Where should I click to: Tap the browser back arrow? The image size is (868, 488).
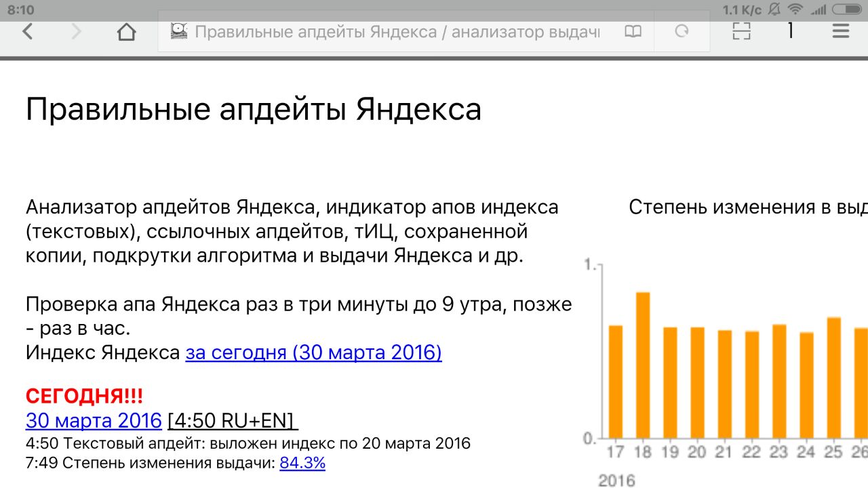[x=27, y=31]
